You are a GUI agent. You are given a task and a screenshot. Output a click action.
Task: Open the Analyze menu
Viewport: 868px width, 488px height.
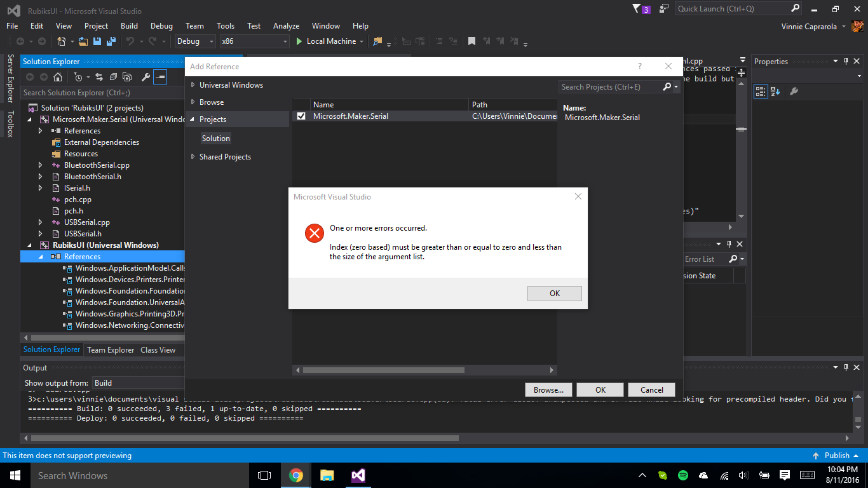(286, 26)
